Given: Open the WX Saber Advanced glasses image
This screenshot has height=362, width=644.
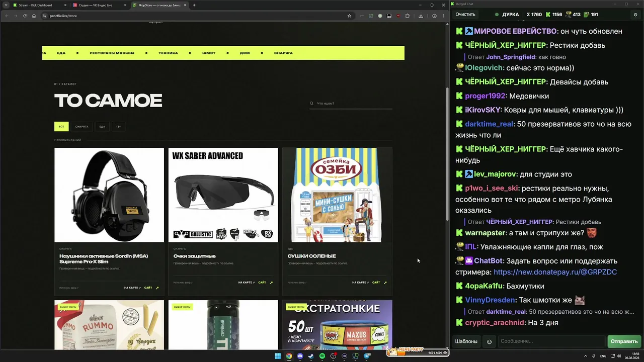Looking at the screenshot, I should click(x=223, y=195).
